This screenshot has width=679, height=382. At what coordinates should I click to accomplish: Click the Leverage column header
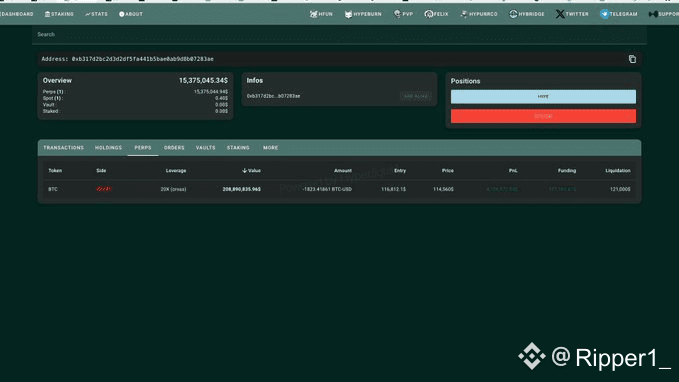[x=176, y=171]
